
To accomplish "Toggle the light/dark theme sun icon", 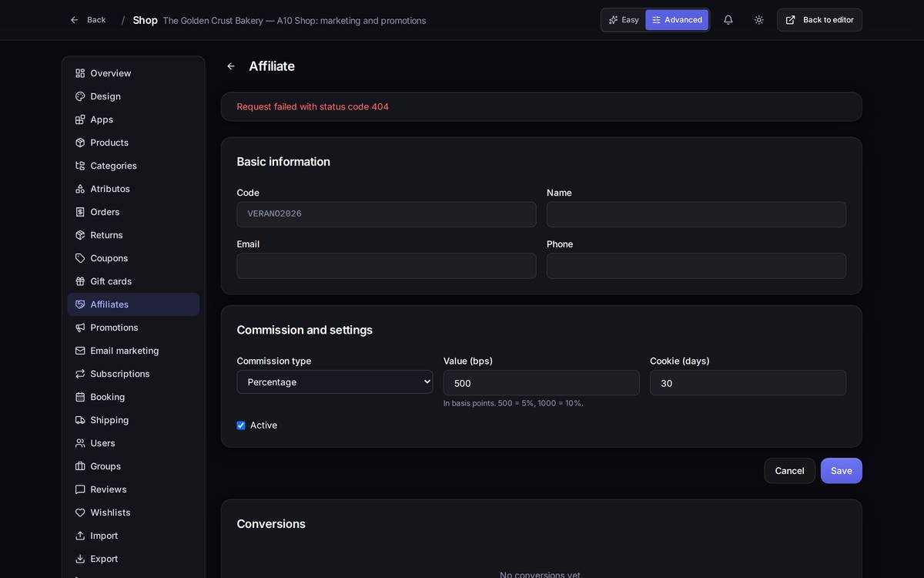I will point(759,20).
